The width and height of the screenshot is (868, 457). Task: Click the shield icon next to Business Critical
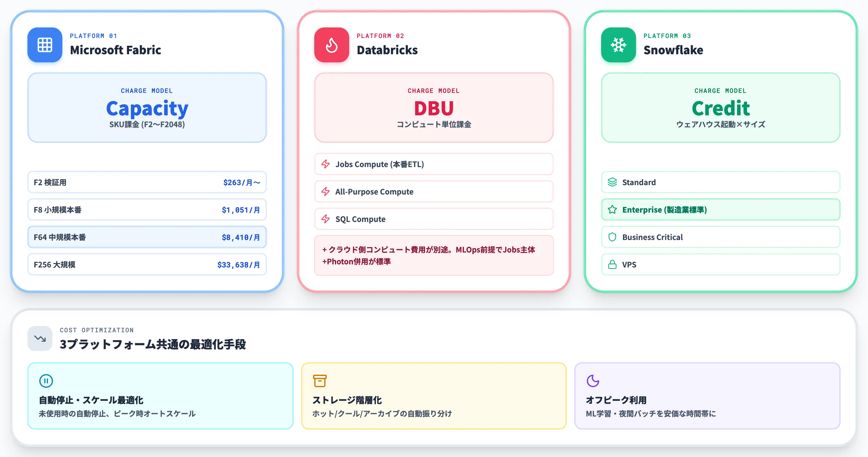pos(612,237)
